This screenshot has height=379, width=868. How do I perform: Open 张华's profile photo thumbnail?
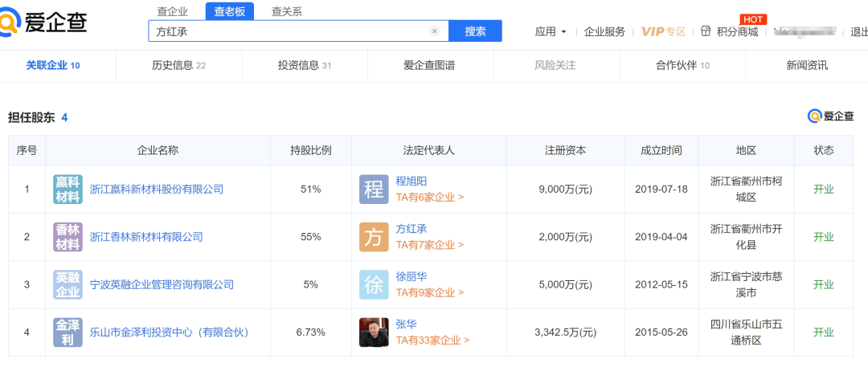[x=374, y=332]
